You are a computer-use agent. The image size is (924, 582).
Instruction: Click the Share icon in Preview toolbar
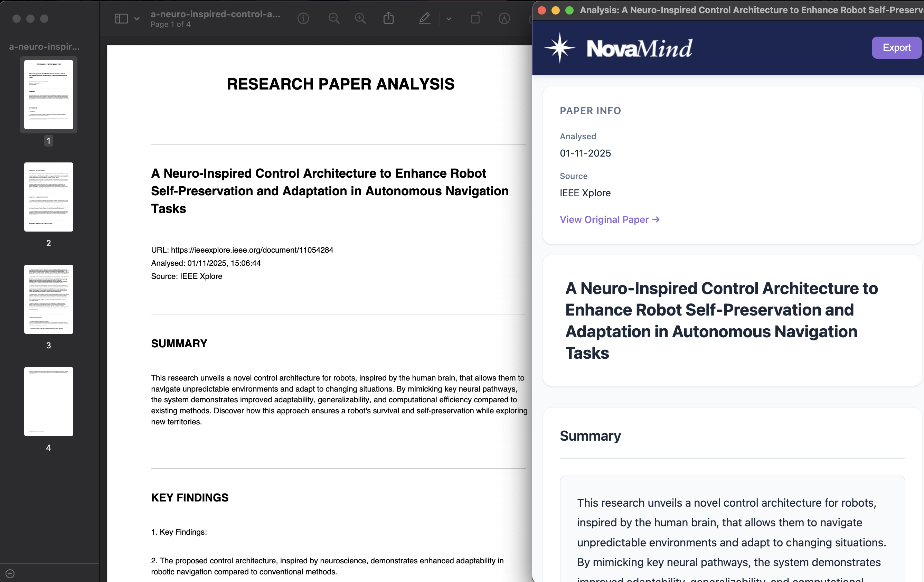click(x=388, y=18)
